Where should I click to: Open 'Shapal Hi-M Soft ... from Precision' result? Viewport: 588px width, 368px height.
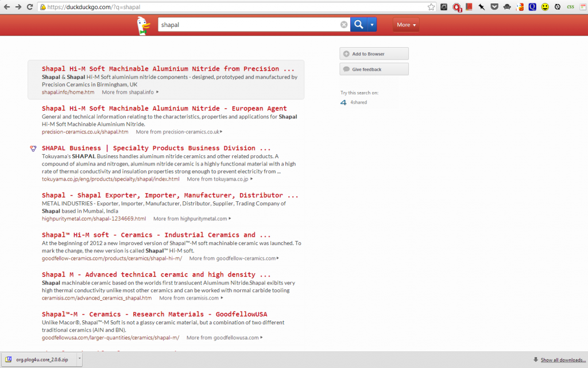pyautogui.click(x=168, y=69)
